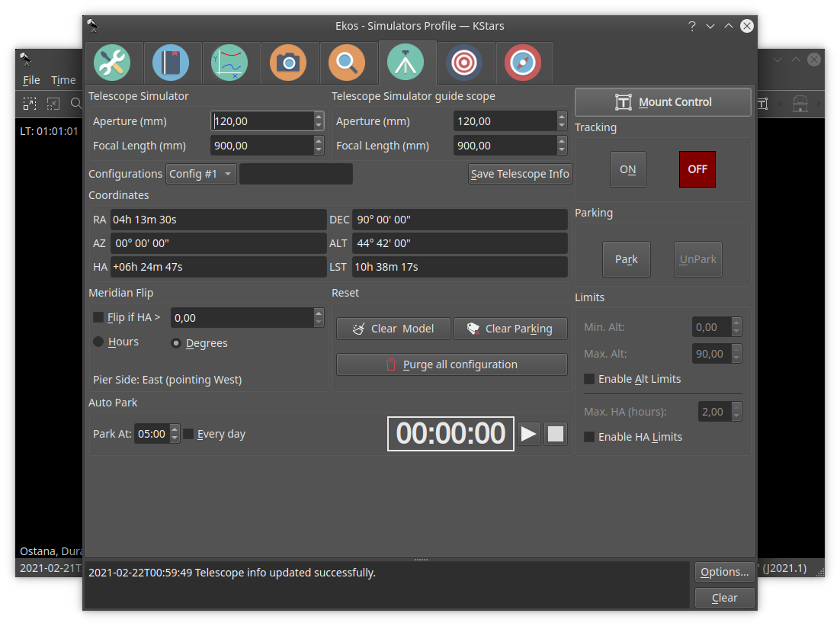Click the ALT value 44° 42' 00"
This screenshot has width=840, height=626.
(460, 243)
